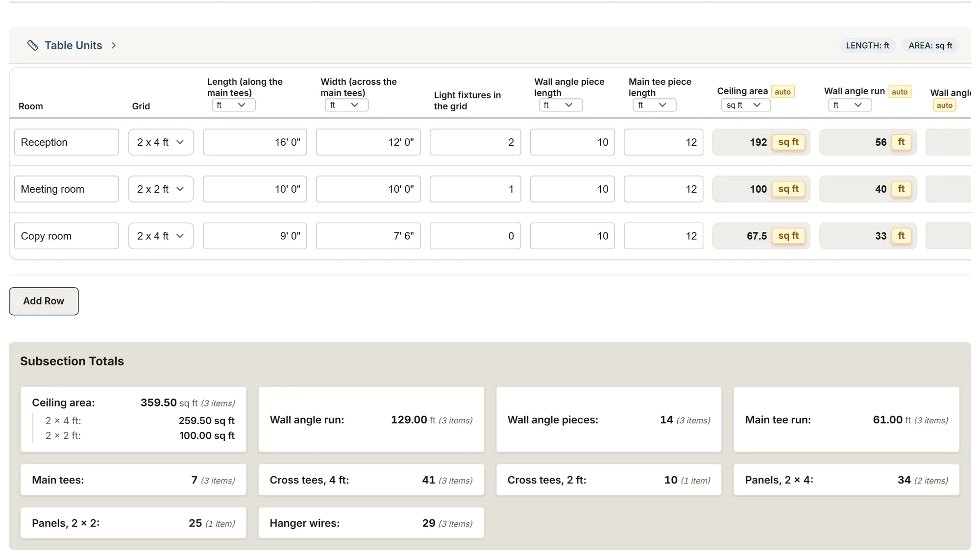Click the auto badge beside Ceiling area
This screenshot has height=558, width=980.
tap(783, 92)
